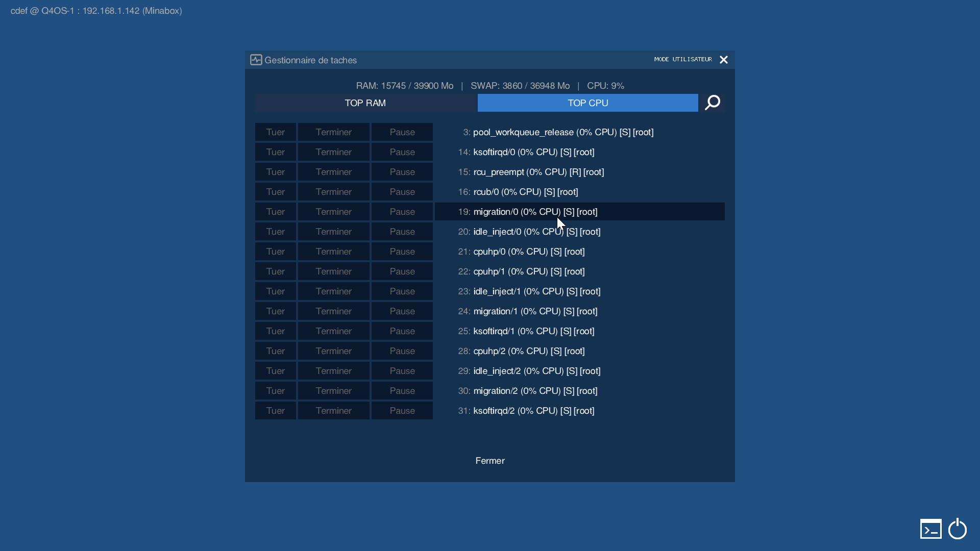The width and height of the screenshot is (980, 551).
Task: Select process row 15: rcu_preempt
Action: click(x=580, y=172)
